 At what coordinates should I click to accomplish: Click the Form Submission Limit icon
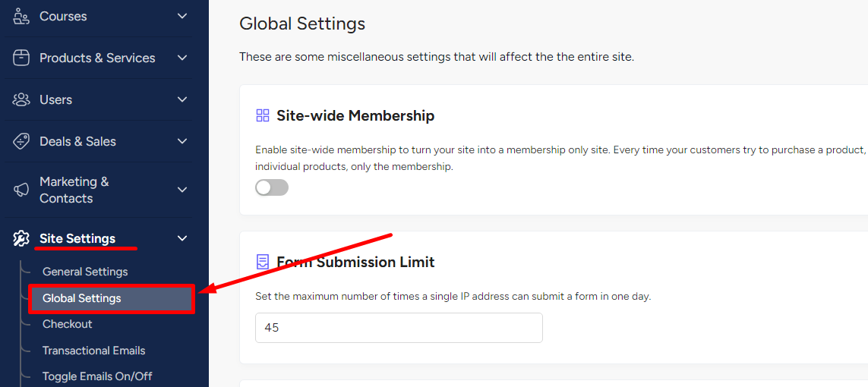click(x=262, y=262)
